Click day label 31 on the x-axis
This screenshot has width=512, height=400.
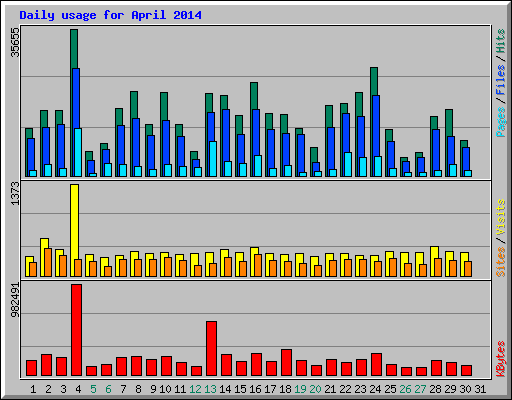coord(480,389)
